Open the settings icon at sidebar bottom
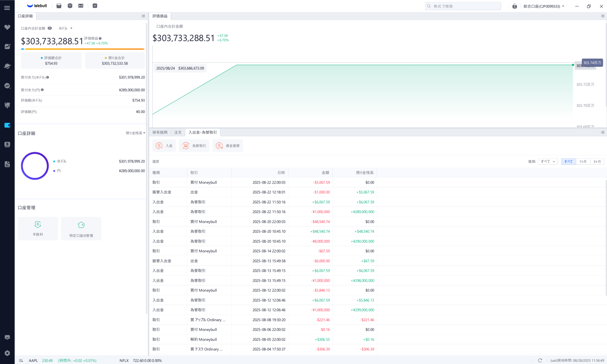Screen dimensions: 607x364 click(x=7, y=353)
